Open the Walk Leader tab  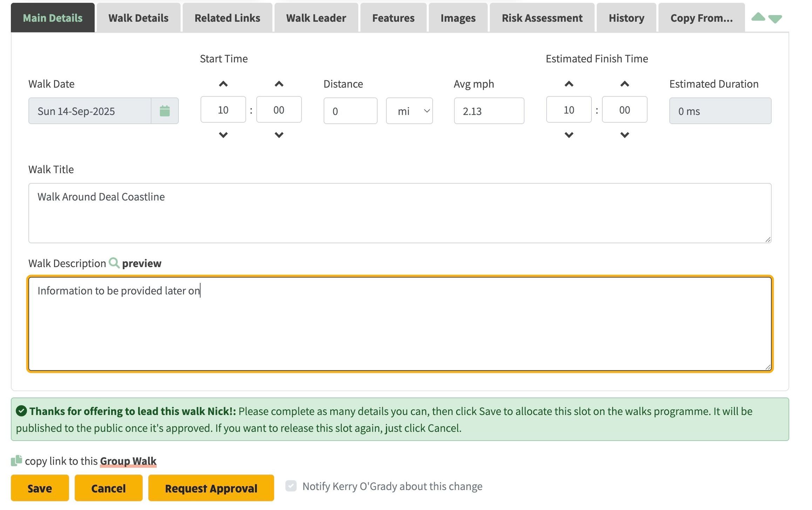coord(316,18)
